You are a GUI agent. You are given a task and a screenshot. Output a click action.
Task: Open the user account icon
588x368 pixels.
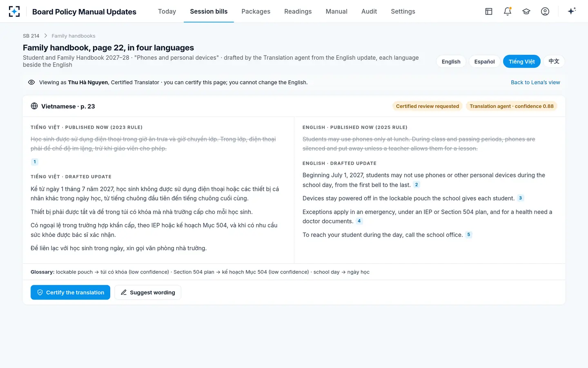pos(545,11)
